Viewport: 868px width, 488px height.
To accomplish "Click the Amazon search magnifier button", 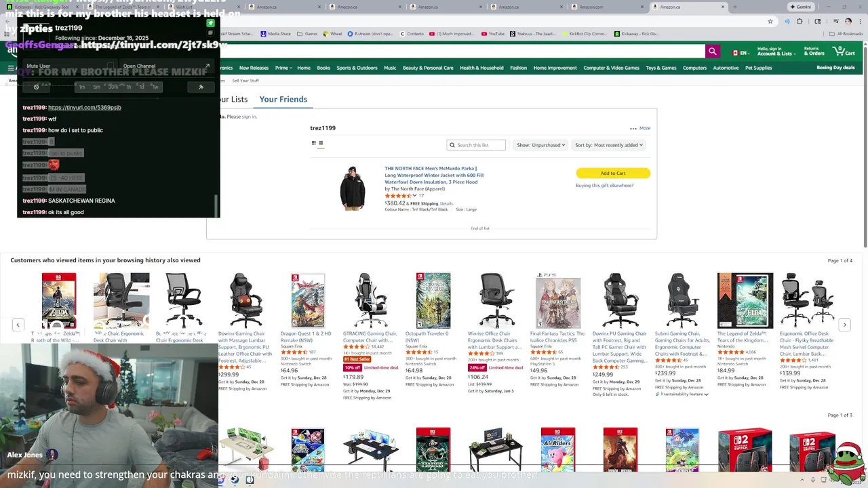I will pos(712,52).
